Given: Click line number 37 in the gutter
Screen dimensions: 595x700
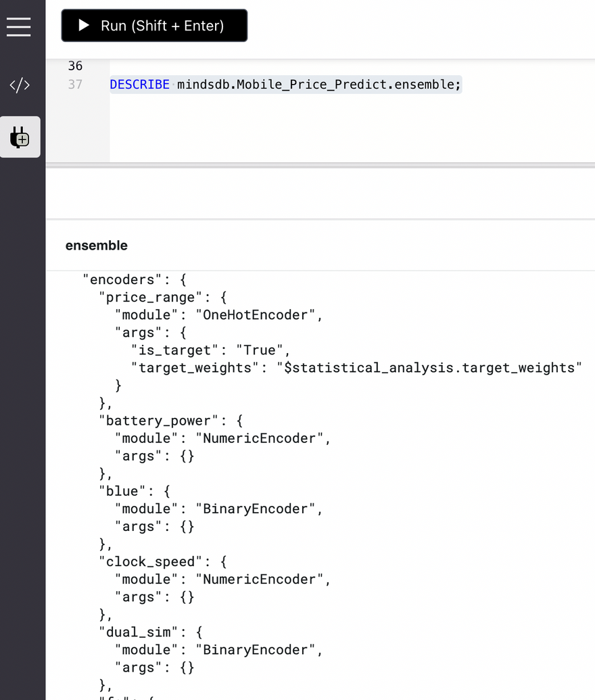Looking at the screenshot, I should point(75,85).
